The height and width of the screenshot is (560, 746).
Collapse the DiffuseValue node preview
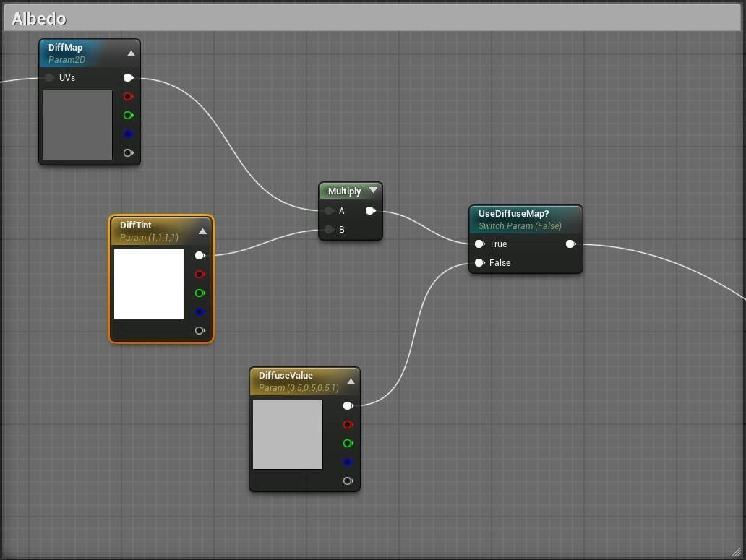point(351,382)
